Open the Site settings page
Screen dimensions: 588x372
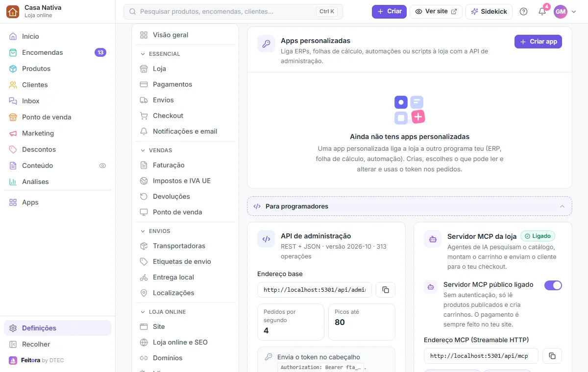click(185, 326)
